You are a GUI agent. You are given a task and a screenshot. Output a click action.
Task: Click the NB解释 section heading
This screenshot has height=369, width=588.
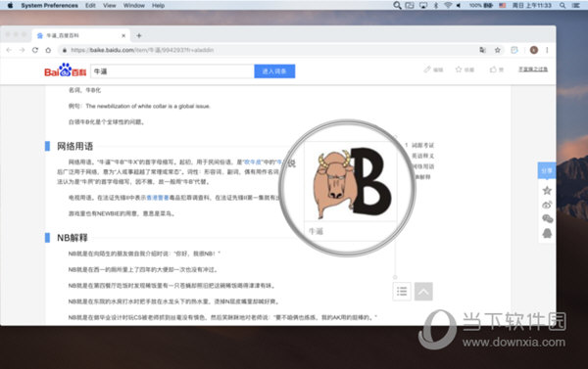pyautogui.click(x=73, y=238)
